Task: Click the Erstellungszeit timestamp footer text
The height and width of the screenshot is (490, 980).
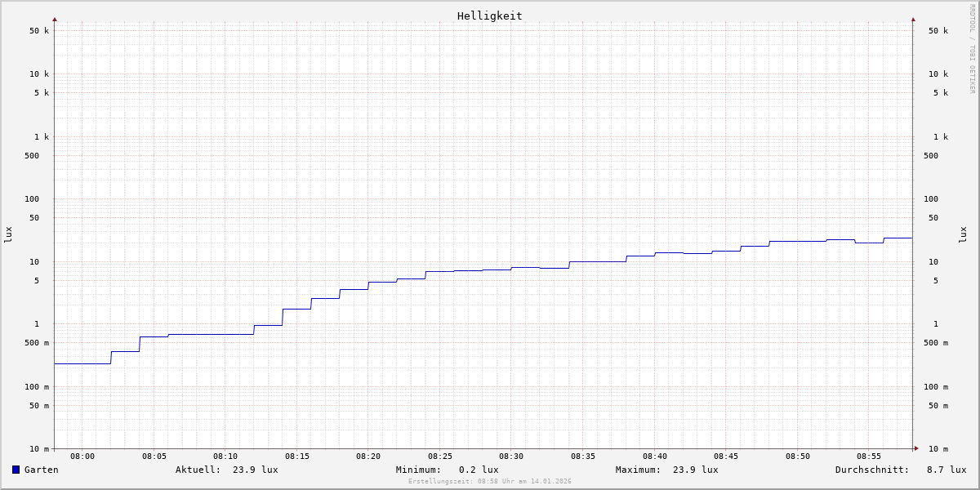Action: [490, 482]
